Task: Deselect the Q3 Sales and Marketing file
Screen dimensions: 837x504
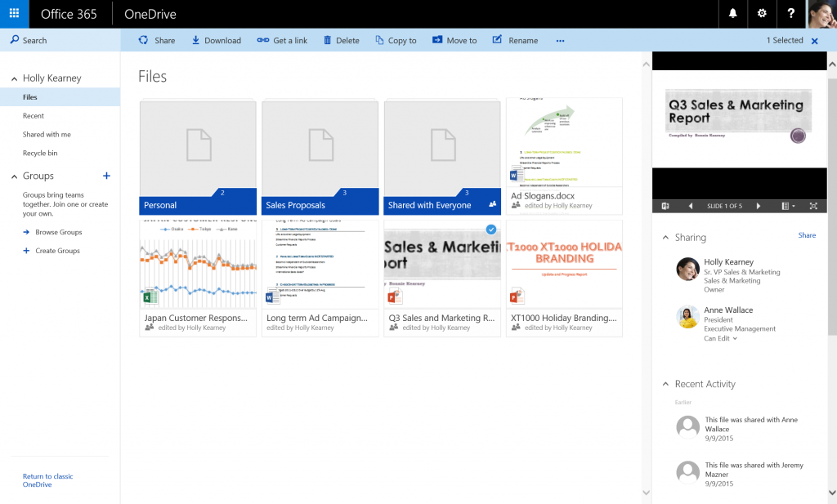Action: (x=490, y=230)
